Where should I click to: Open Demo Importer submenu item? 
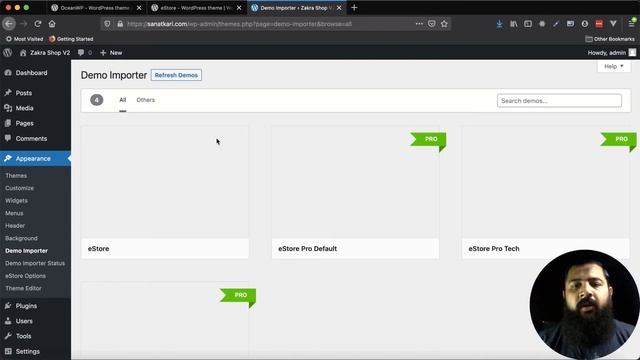(x=27, y=251)
